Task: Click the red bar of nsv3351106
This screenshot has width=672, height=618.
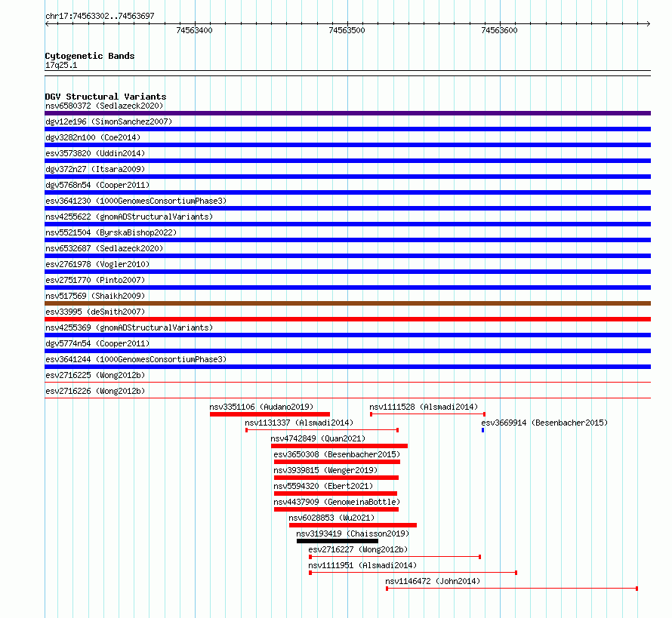Action: [270, 414]
